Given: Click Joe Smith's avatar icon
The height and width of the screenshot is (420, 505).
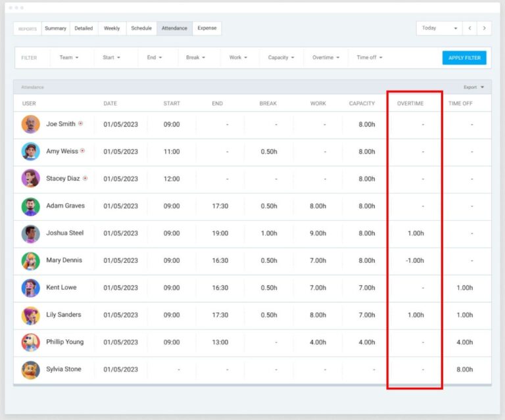Looking at the screenshot, I should click(30, 124).
